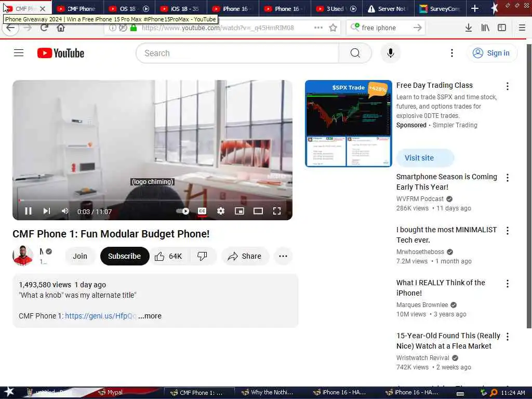Visit site for Day Trading ad
Viewport: 532px width, 399px height.
[425, 158]
